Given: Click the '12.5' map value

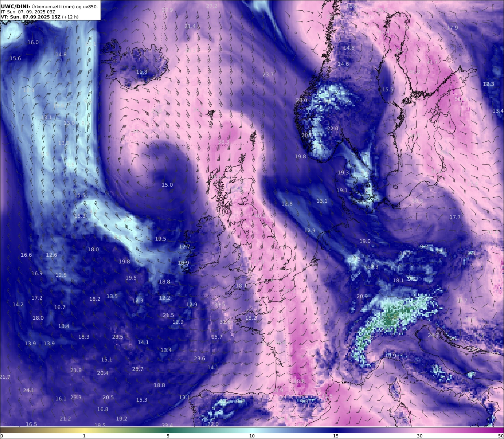Looking at the screenshot, I should pos(61,275).
